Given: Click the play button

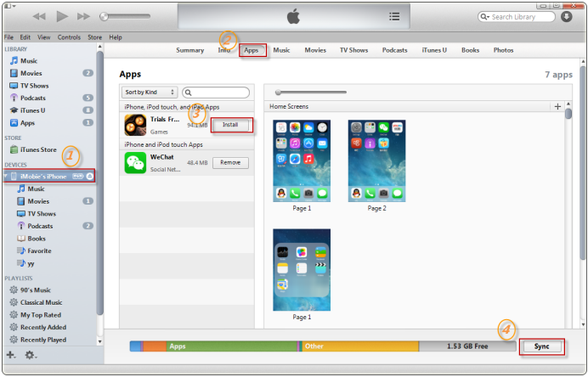Looking at the screenshot, I should (x=62, y=16).
